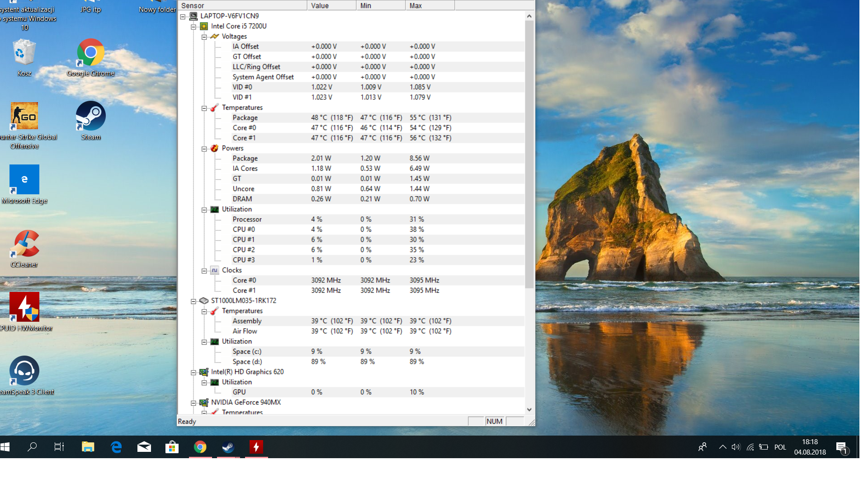Open TeamSpeak 3 Client shortcut

(x=24, y=371)
